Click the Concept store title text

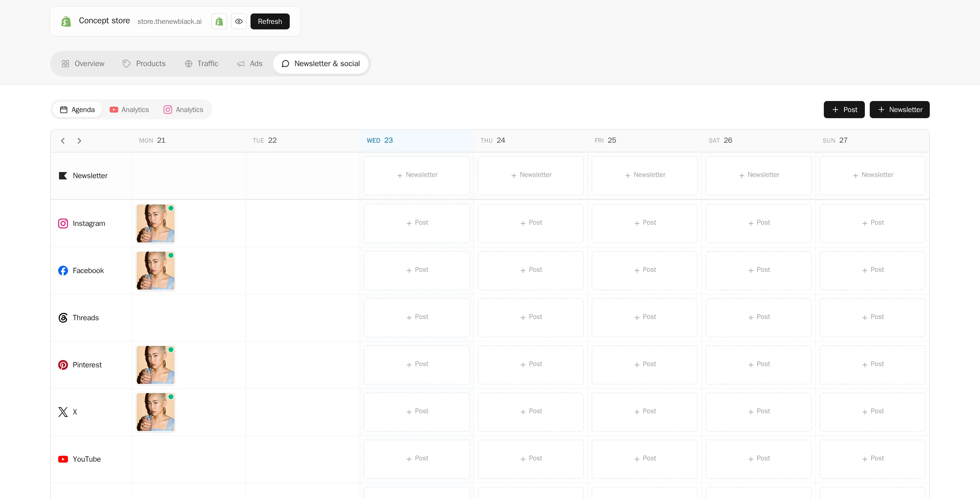104,21
